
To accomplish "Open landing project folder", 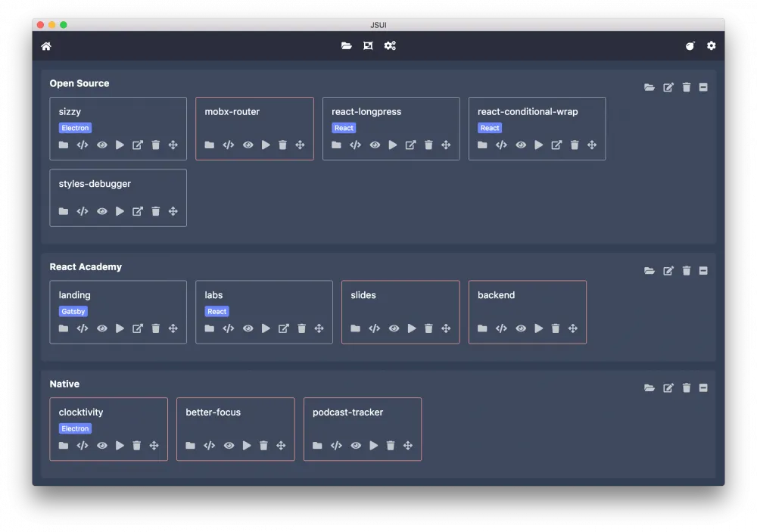I will (64, 328).
